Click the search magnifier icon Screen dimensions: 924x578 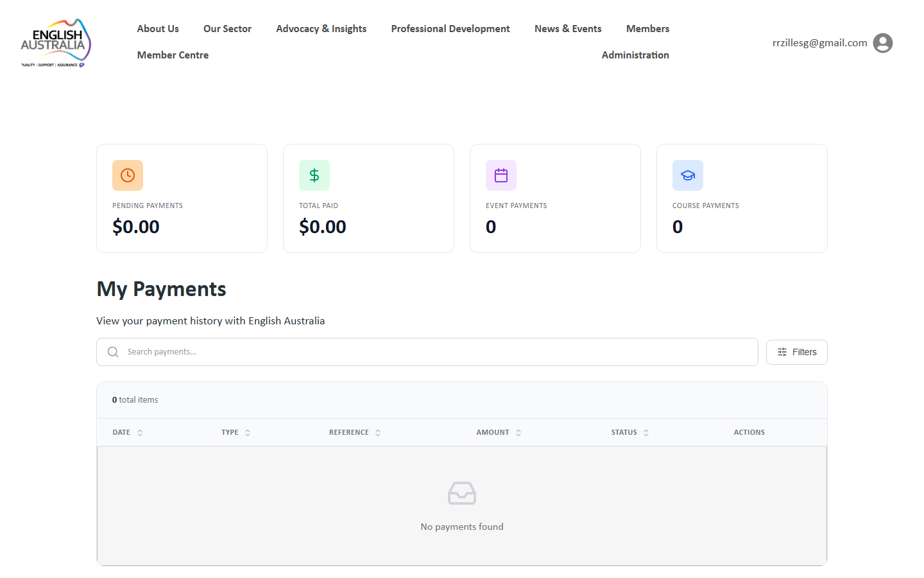click(x=113, y=352)
